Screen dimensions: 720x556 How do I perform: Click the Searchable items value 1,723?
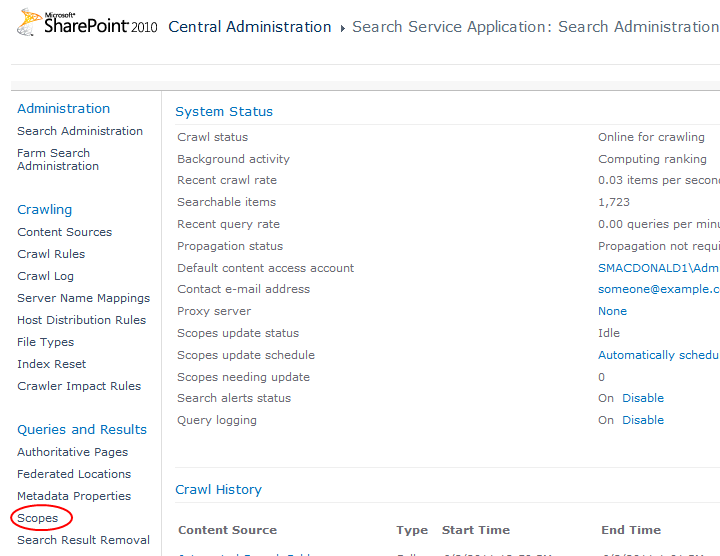614,202
